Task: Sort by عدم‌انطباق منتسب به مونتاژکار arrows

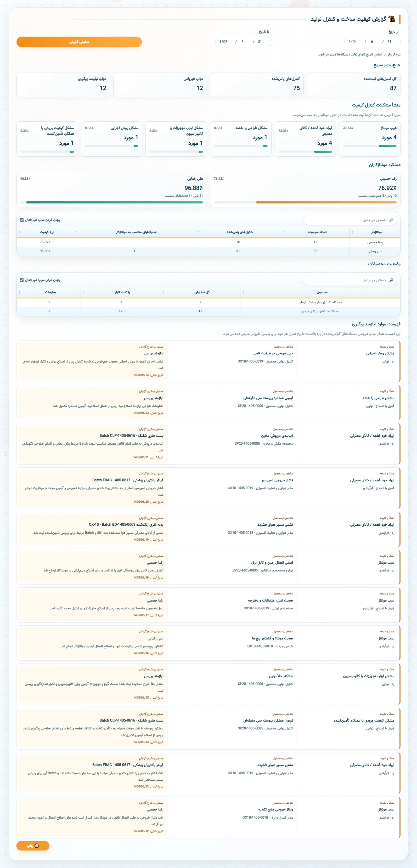Action: pyautogui.click(x=77, y=232)
